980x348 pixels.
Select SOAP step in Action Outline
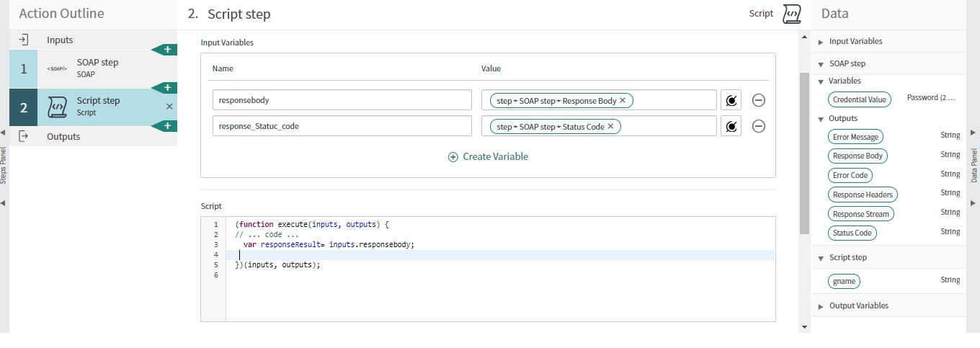click(x=97, y=68)
